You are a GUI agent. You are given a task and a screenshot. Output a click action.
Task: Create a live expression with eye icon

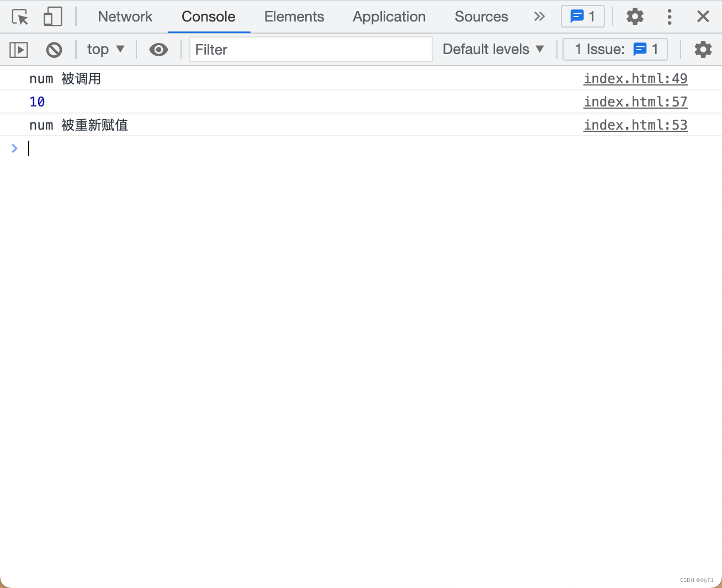coord(158,50)
